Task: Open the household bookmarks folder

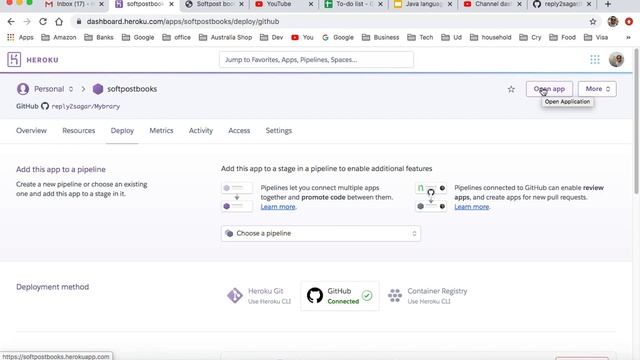Action: (490, 37)
